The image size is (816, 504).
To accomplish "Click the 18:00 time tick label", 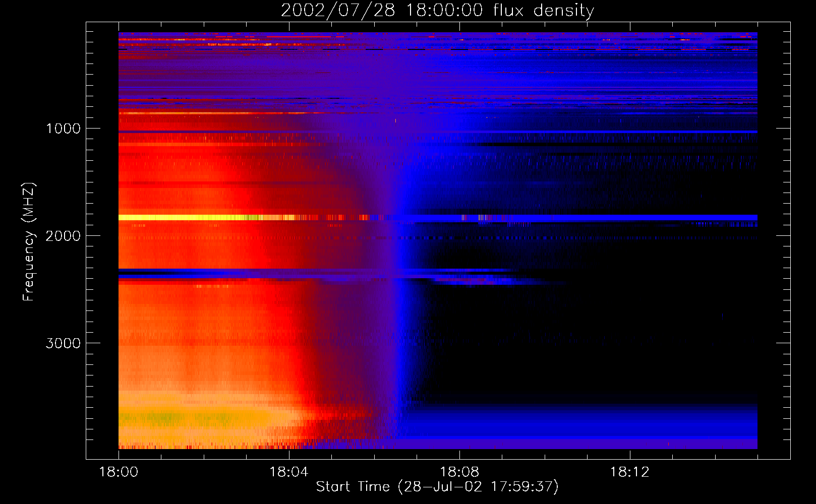I will [x=119, y=472].
